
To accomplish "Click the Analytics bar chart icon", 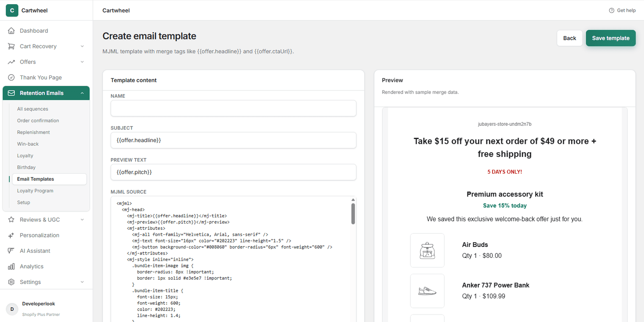I will coord(11,267).
